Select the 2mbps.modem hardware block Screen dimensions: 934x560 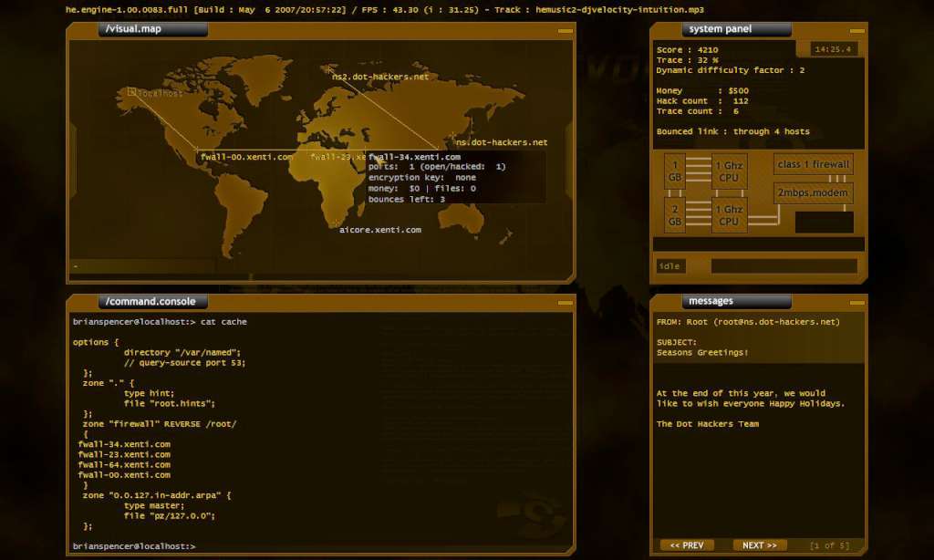point(812,192)
